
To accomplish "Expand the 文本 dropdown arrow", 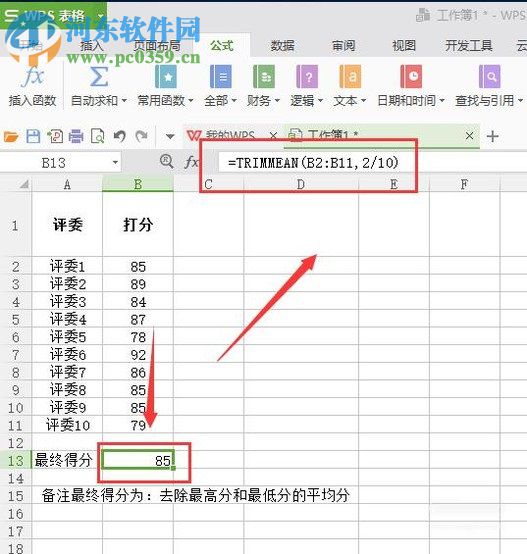I will click(x=363, y=101).
